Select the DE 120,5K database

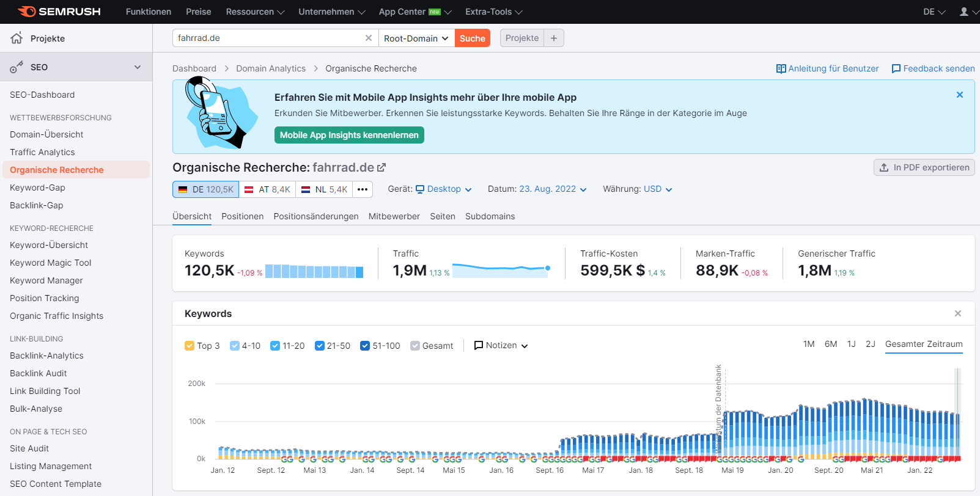point(205,189)
